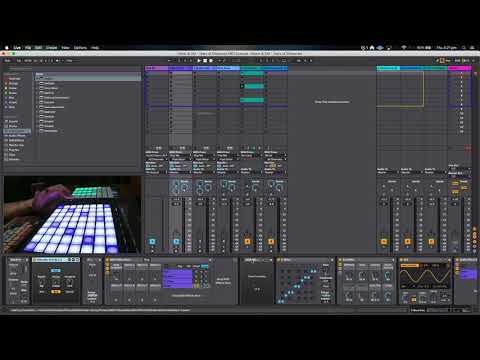
Task: Open the Options menu
Action: tap(80, 48)
